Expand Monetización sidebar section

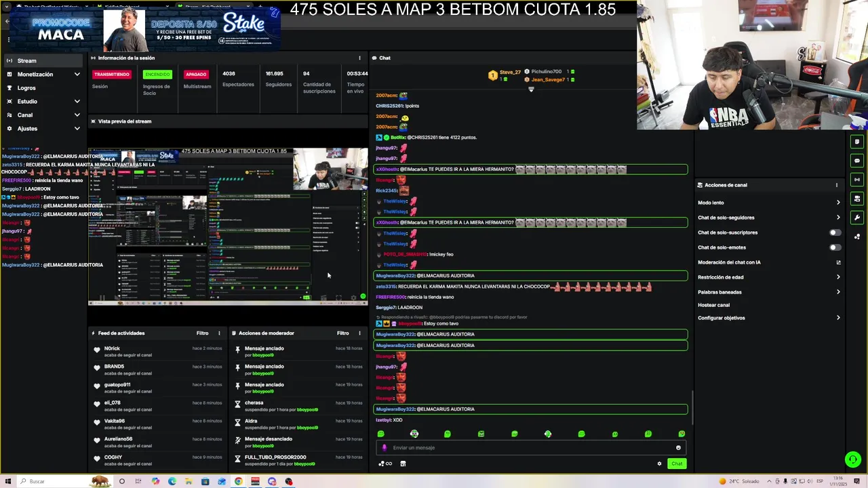pos(77,75)
